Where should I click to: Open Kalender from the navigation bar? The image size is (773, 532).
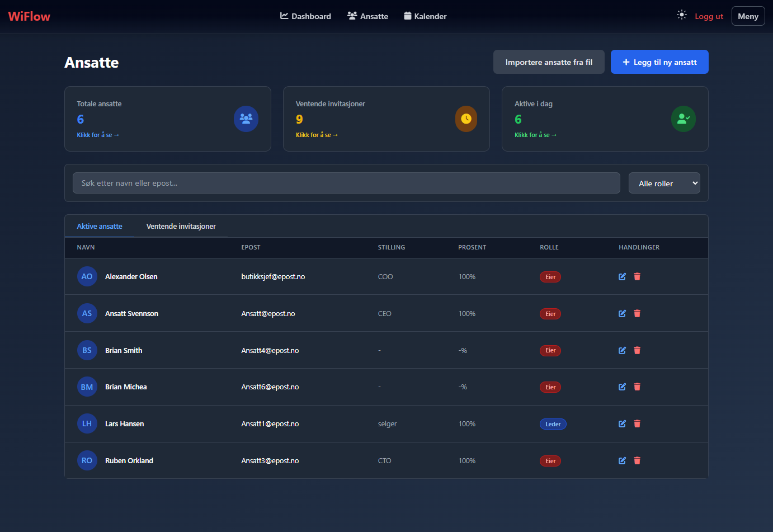[425, 16]
